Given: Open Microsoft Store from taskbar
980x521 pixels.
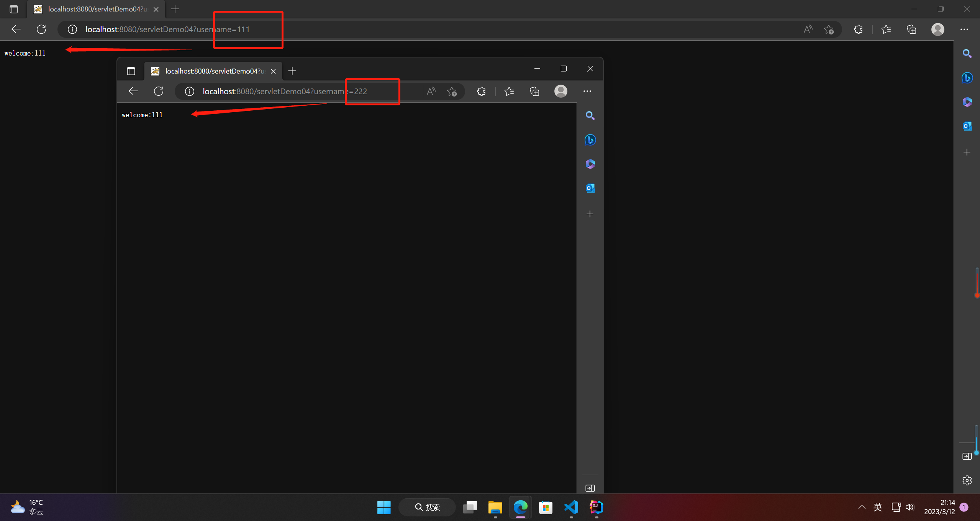Looking at the screenshot, I should [546, 507].
